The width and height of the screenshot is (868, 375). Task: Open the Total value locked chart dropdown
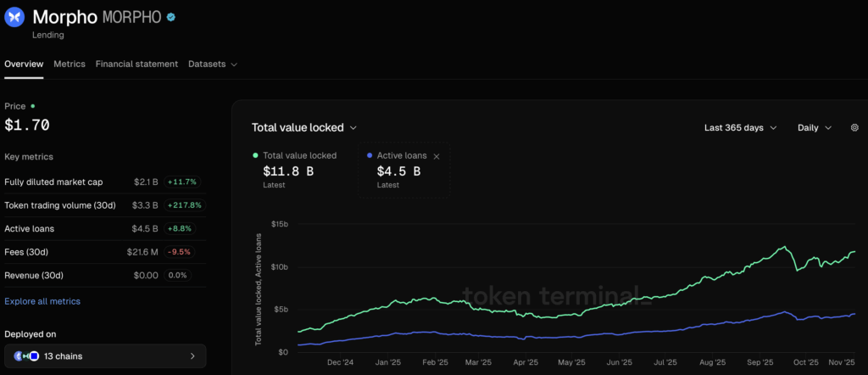(x=304, y=128)
